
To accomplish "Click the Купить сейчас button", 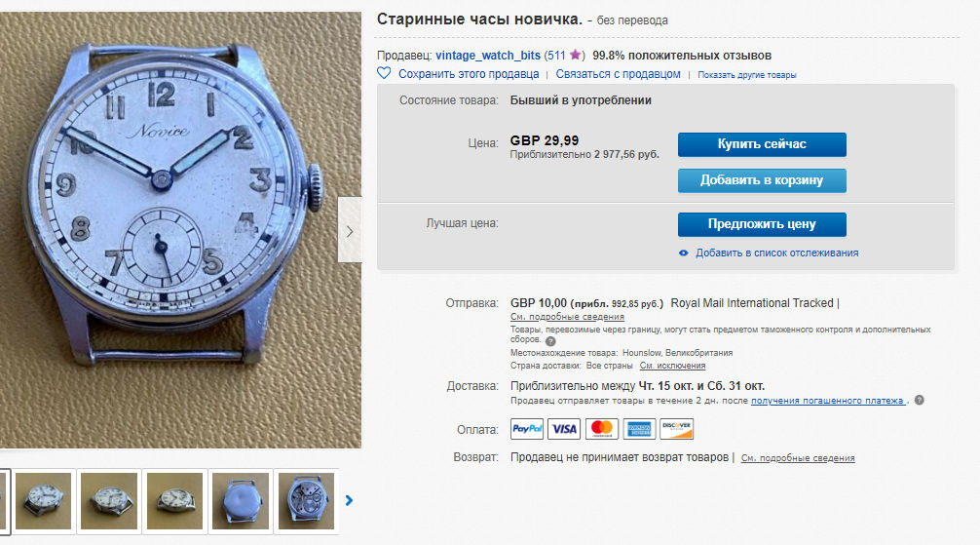I will 762,144.
